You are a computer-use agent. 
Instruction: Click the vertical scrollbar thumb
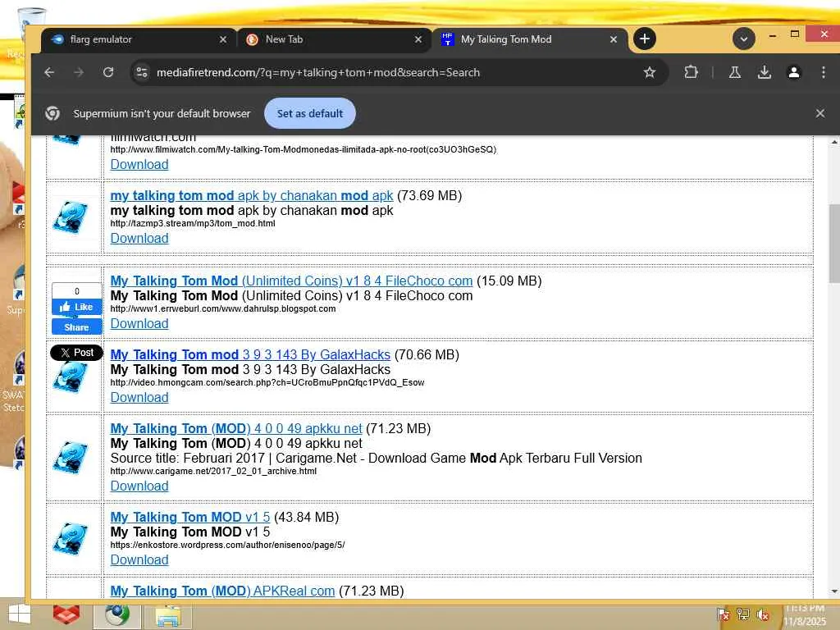(x=834, y=244)
